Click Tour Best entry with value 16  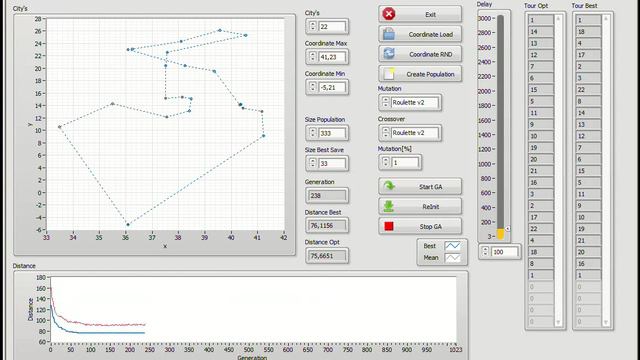pyautogui.click(x=588, y=263)
